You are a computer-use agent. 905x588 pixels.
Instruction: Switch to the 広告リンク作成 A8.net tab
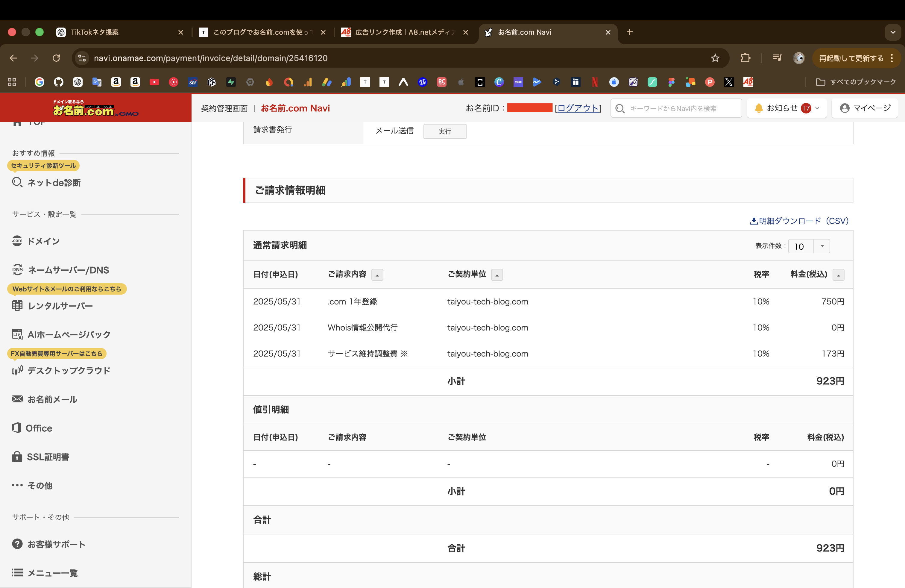click(x=399, y=32)
